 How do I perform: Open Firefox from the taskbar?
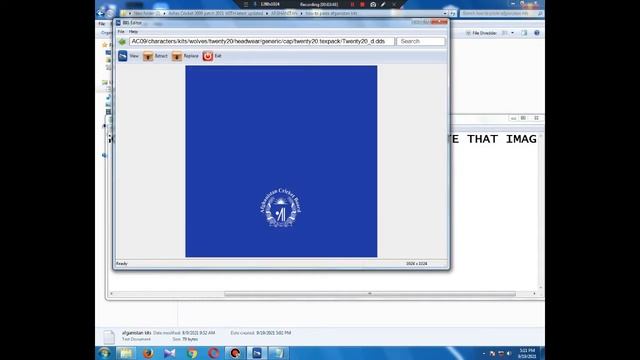click(x=148, y=353)
